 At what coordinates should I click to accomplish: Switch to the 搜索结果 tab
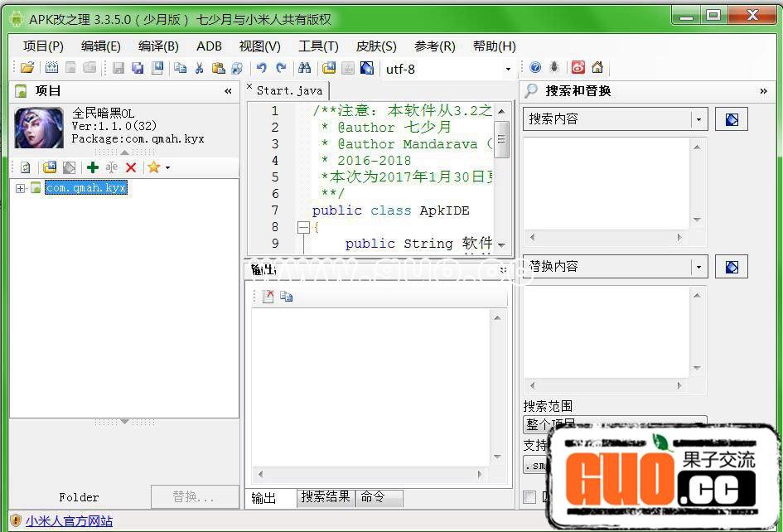click(x=325, y=497)
